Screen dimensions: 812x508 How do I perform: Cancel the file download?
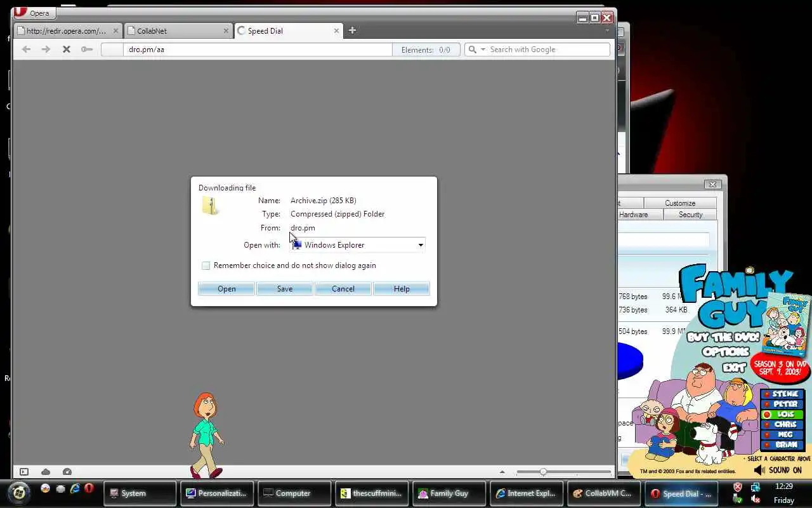(x=343, y=289)
